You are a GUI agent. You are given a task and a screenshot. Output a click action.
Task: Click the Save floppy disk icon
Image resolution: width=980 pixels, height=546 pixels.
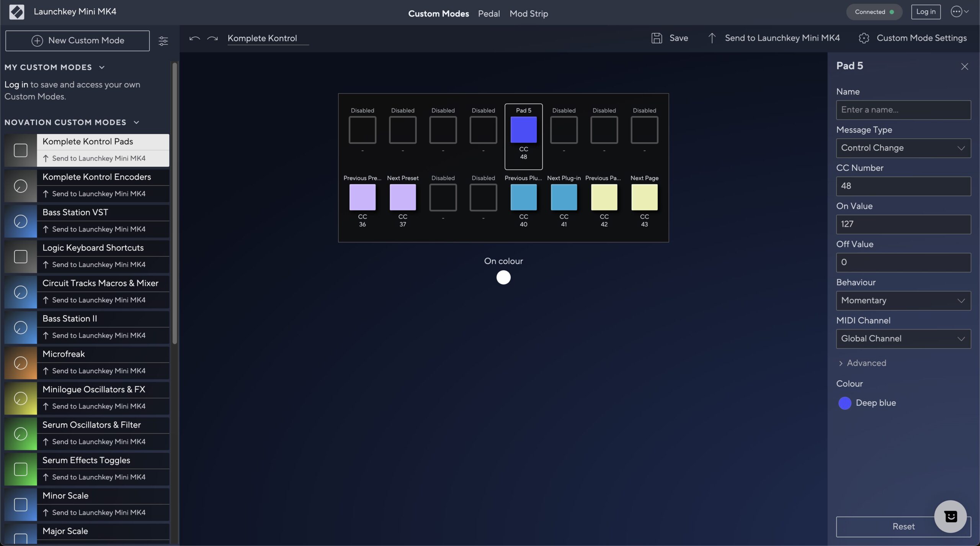657,38
